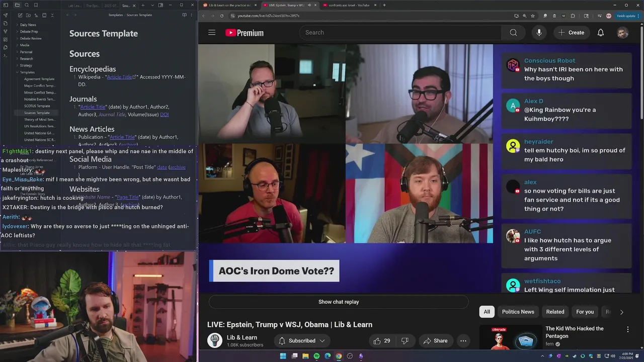Image resolution: width=644 pixels, height=362 pixels.
Task: Toggle Obsidian reading view book icon
Action: click(184, 15)
